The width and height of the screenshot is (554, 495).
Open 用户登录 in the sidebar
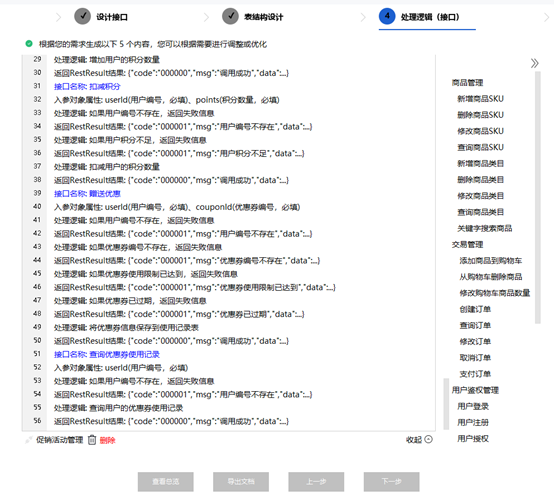coord(473,407)
